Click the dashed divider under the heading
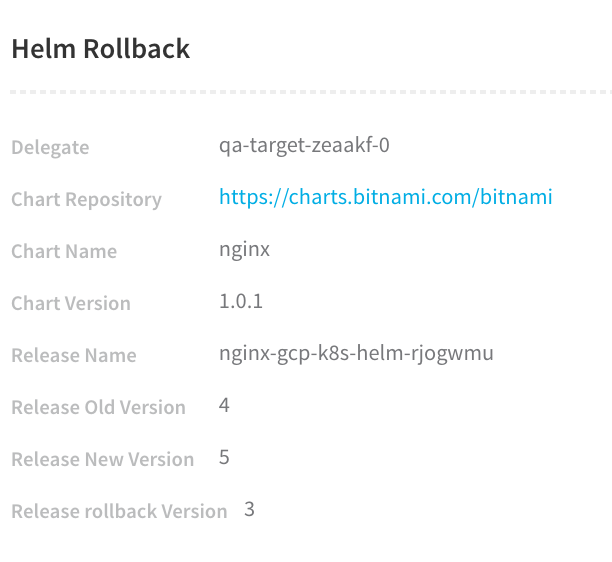Screen dimensions: 612x562 [311, 92]
